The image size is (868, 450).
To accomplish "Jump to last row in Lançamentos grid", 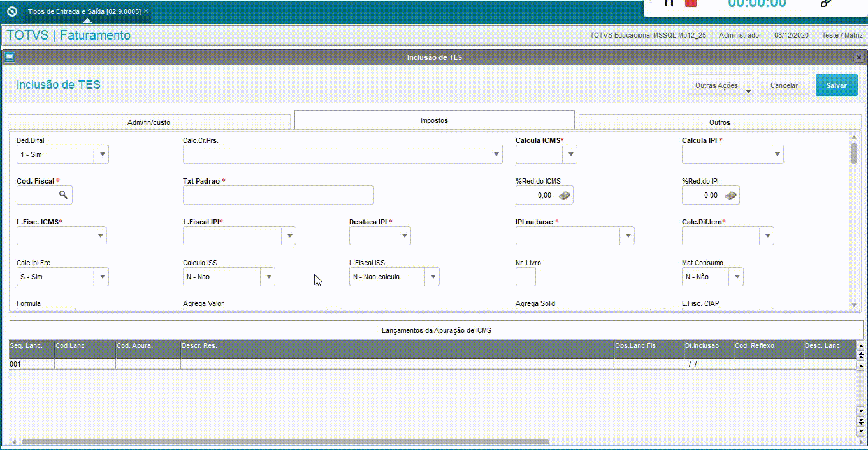I will [x=861, y=430].
